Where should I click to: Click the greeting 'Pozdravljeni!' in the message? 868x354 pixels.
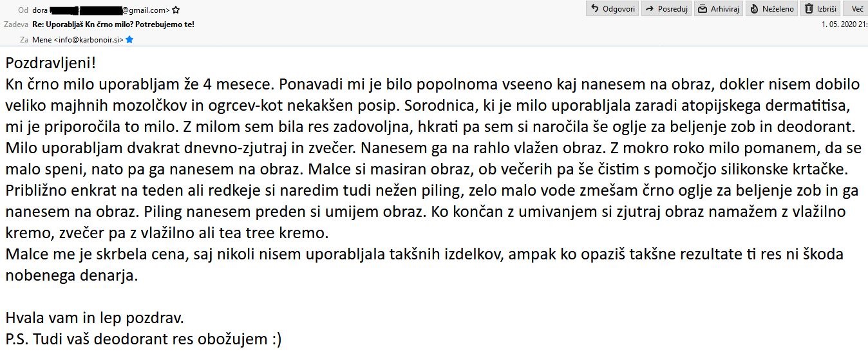point(51,64)
